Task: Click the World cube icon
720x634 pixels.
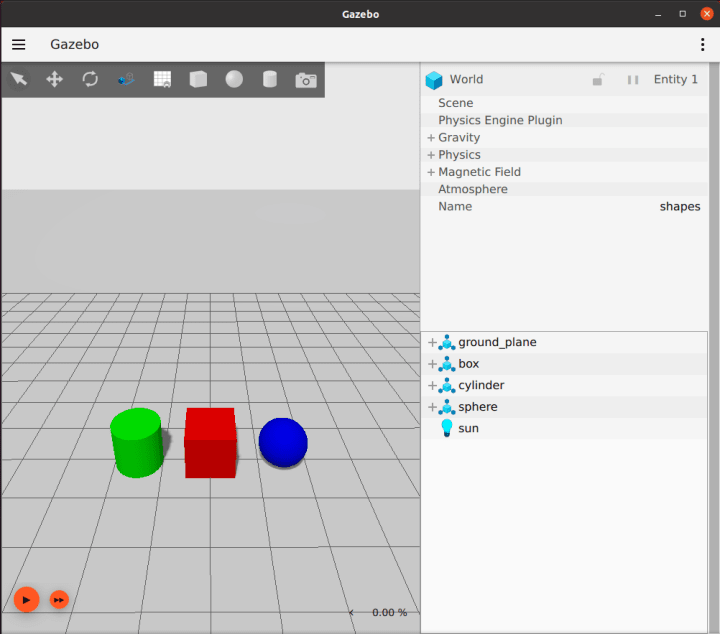Action: click(433, 80)
